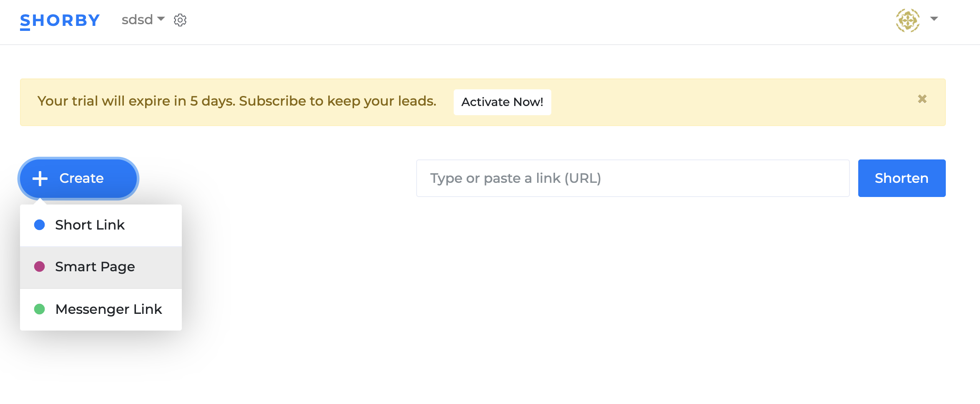Click the Create button label
Image resolution: width=980 pixels, height=404 pixels.
(81, 178)
